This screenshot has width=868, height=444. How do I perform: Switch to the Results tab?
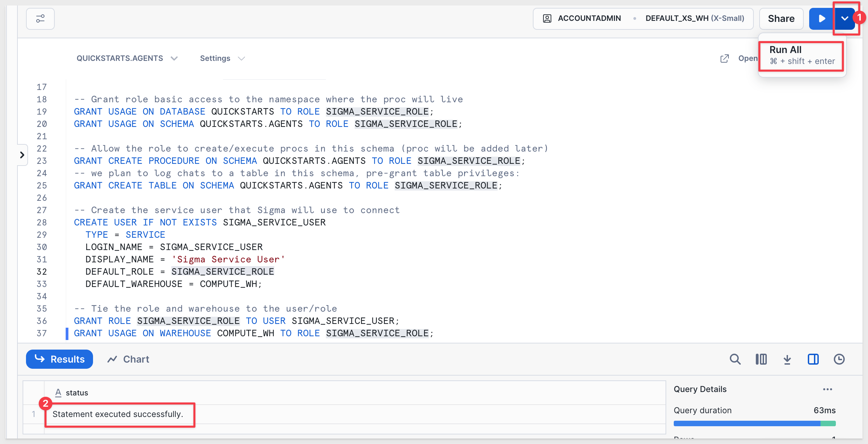pos(60,359)
